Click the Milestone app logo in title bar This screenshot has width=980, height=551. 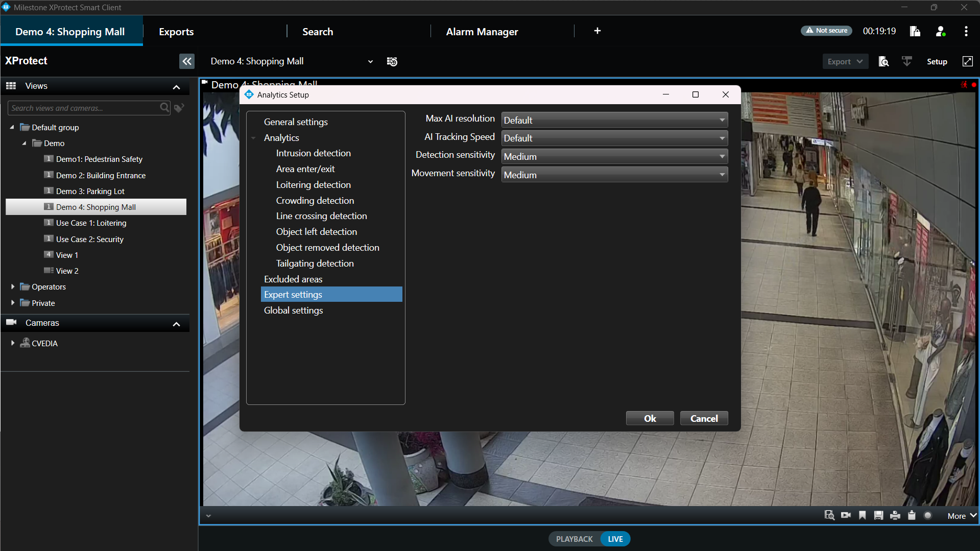pyautogui.click(x=6, y=7)
